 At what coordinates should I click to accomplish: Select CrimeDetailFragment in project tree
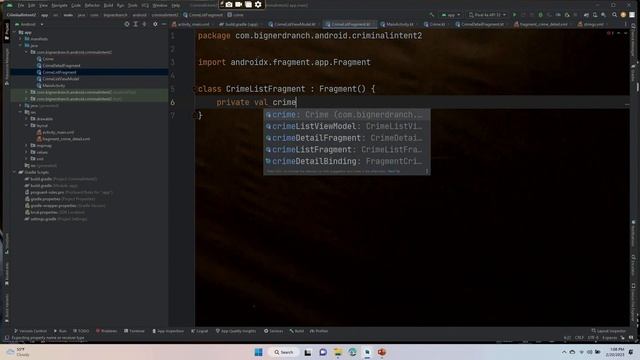click(61, 65)
